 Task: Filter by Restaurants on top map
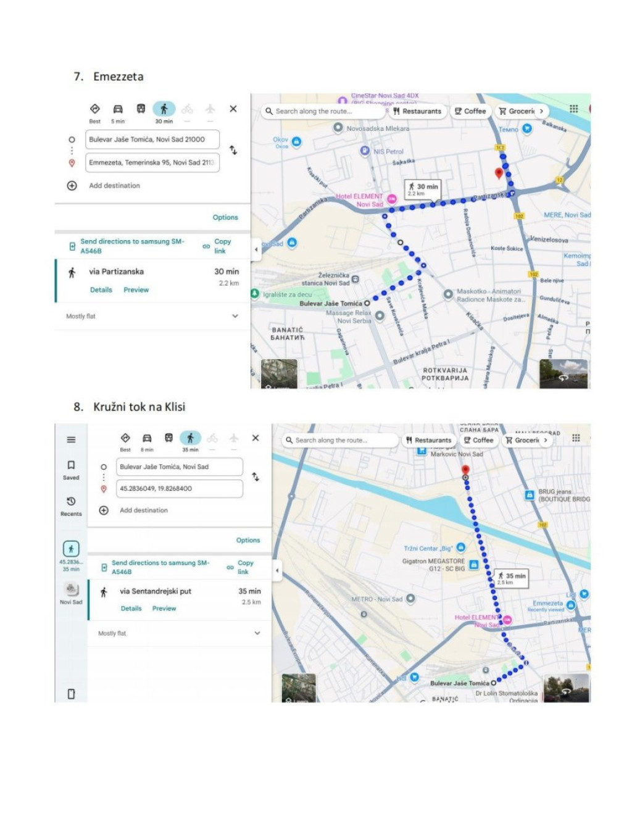[417, 111]
